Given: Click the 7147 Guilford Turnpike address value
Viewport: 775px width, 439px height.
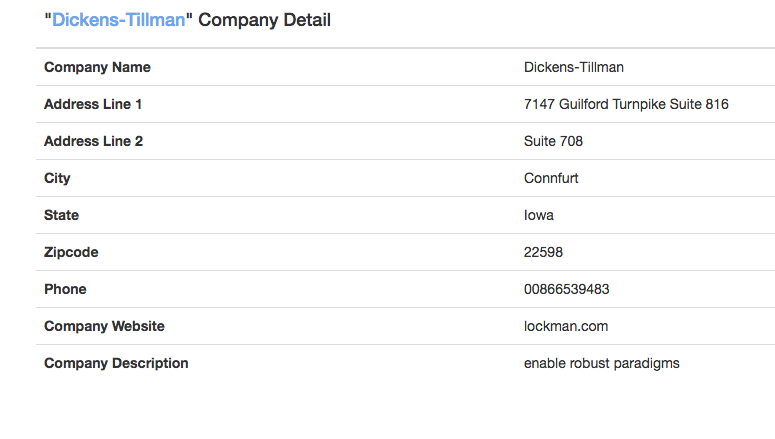Looking at the screenshot, I should click(x=626, y=104).
